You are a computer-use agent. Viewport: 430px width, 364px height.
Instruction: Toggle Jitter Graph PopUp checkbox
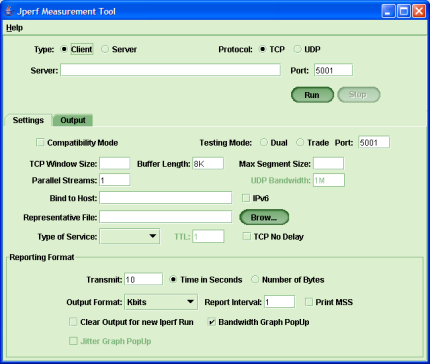click(73, 341)
